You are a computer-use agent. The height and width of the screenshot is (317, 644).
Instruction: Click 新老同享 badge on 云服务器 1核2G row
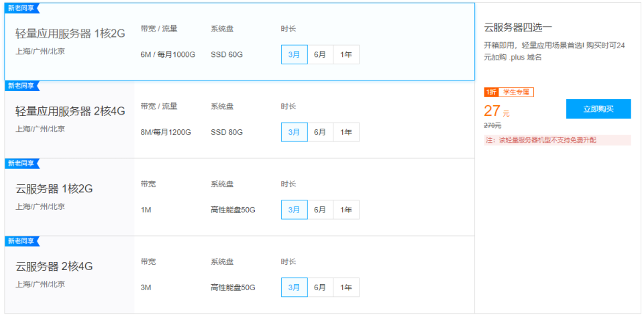pyautogui.click(x=22, y=164)
